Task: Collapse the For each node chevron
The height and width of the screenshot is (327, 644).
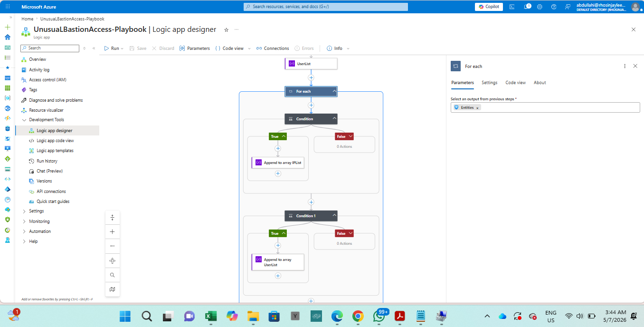Action: pos(334,91)
